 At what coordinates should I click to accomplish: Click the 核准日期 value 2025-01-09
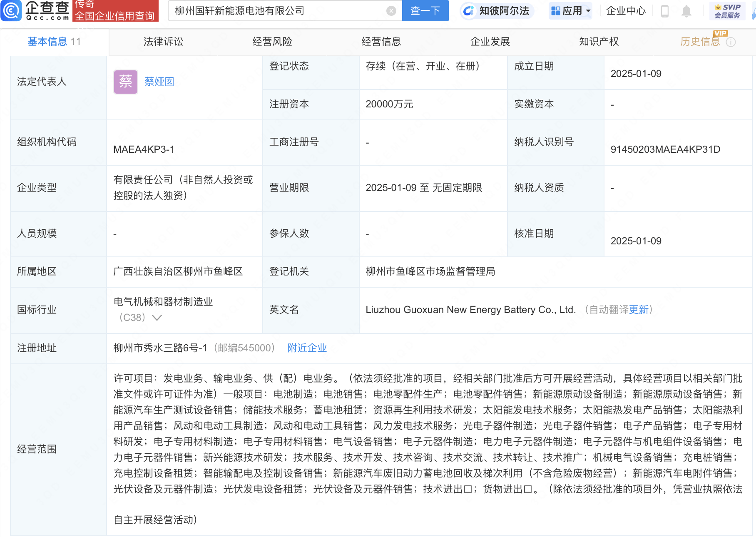pyautogui.click(x=636, y=241)
